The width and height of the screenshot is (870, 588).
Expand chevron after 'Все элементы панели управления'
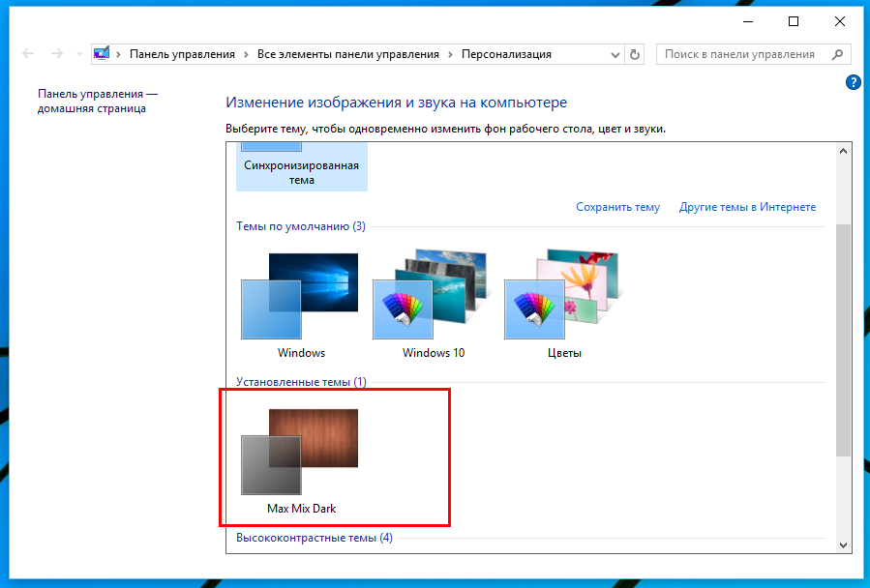(x=450, y=54)
